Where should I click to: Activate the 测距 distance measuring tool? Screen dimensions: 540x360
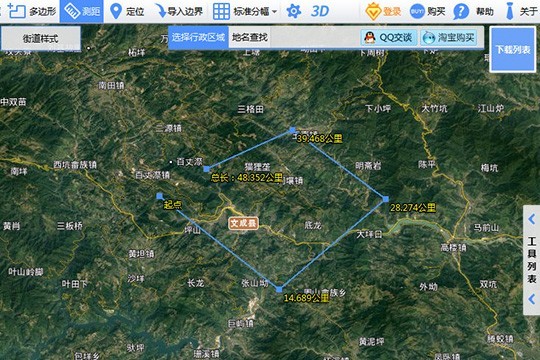click(x=82, y=11)
